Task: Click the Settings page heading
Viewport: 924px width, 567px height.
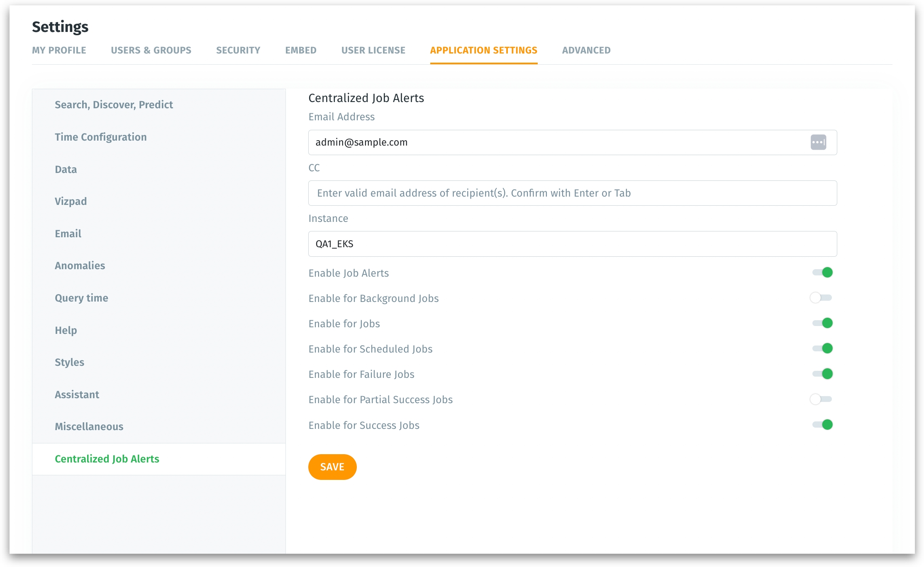Action: [x=60, y=27]
